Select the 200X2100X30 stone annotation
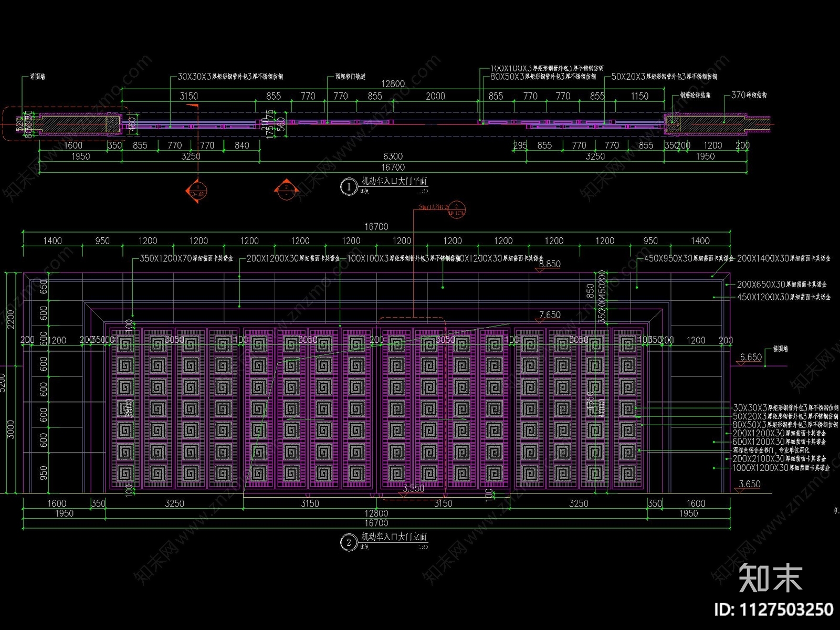Screen dimensions: 840x630 [779, 458]
